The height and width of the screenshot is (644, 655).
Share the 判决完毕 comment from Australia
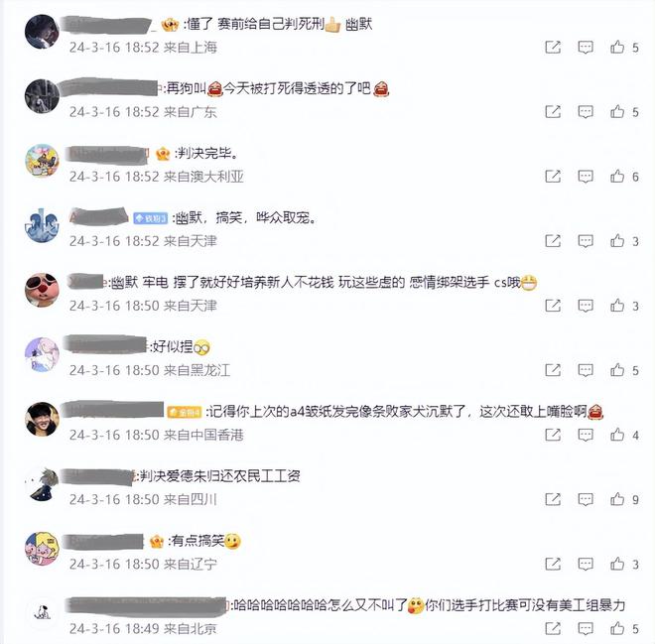553,177
